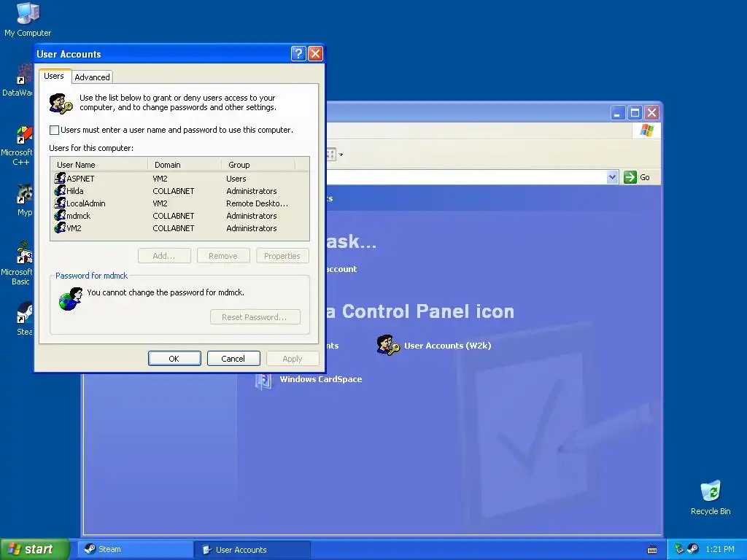Screen dimensions: 747x560
Task: Open the Views toolbar dropdown arrow
Action: [x=341, y=155]
